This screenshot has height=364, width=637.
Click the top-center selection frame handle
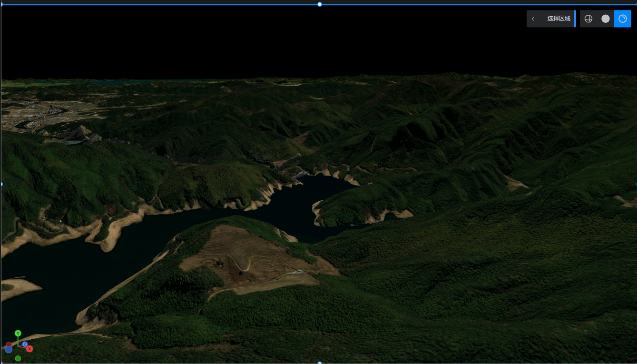pos(320,4)
